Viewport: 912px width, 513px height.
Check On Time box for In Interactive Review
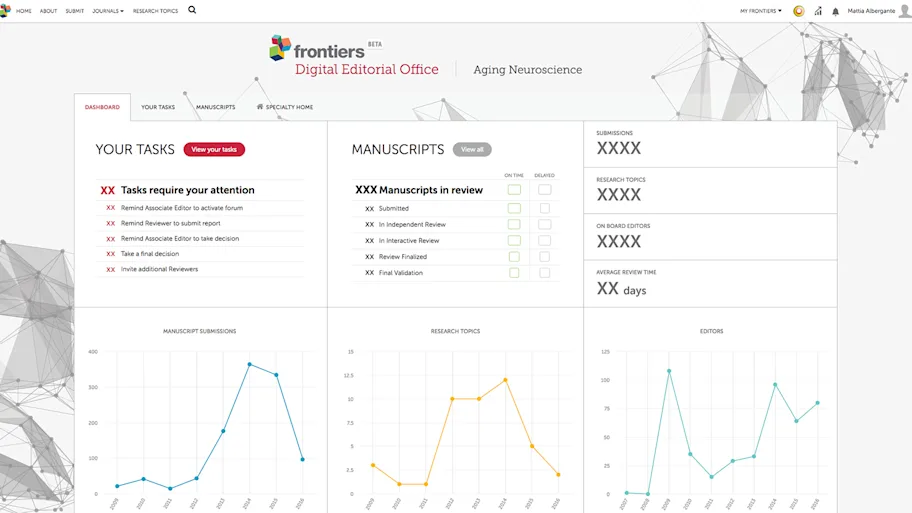pos(514,240)
